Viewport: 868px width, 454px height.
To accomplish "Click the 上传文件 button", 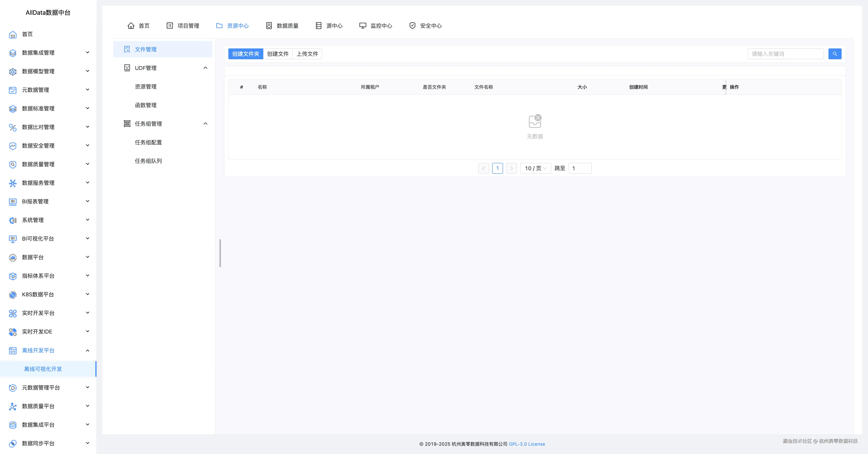I will pyautogui.click(x=307, y=54).
